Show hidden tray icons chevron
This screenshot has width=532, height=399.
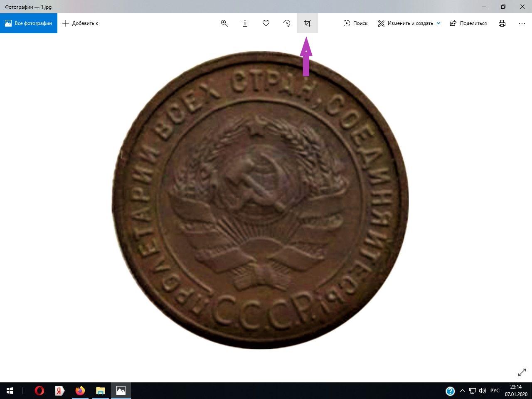[x=462, y=391]
